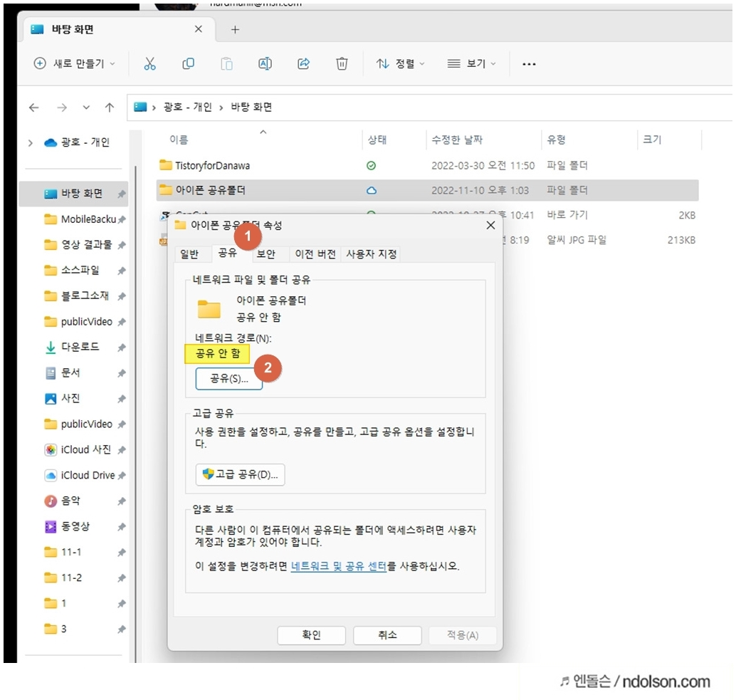Click the Rename icon in toolbar
736x700 pixels.
pos(266,63)
